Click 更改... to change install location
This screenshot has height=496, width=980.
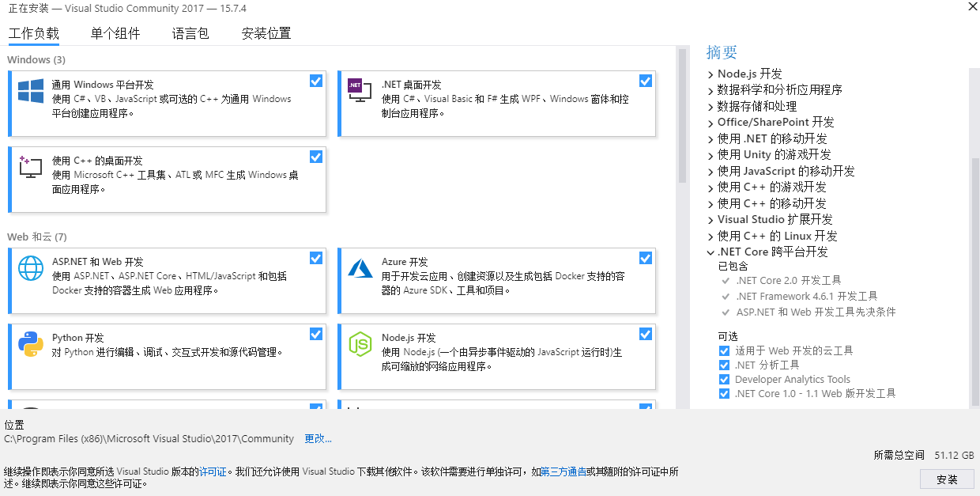(x=318, y=439)
